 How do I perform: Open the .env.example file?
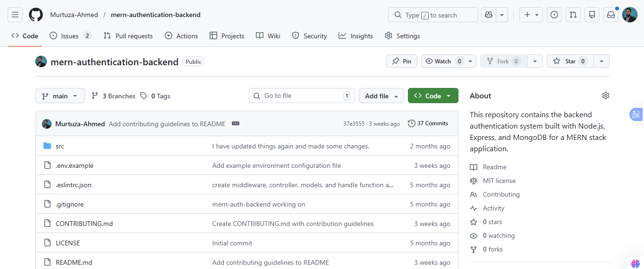click(75, 165)
